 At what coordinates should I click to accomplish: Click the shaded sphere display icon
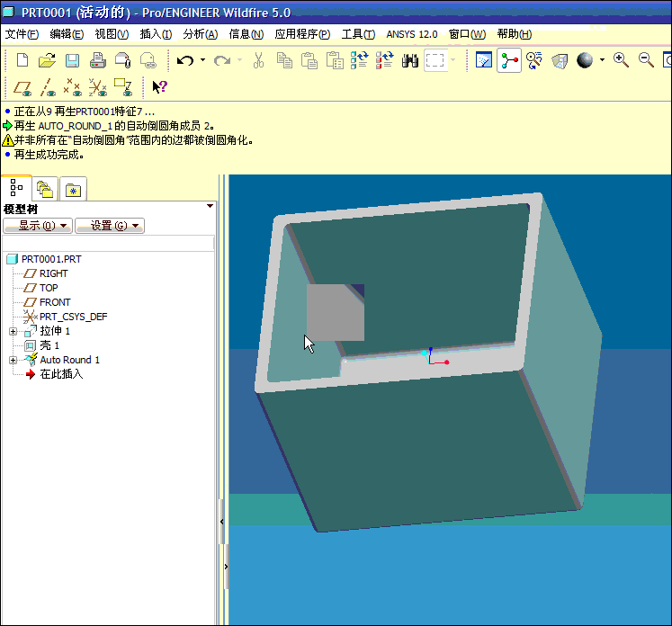click(585, 60)
